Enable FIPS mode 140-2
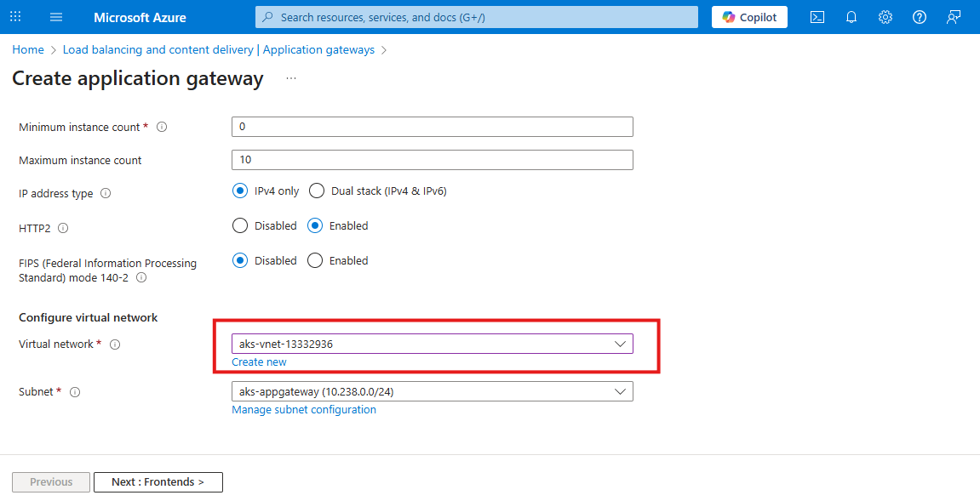 pyautogui.click(x=316, y=260)
